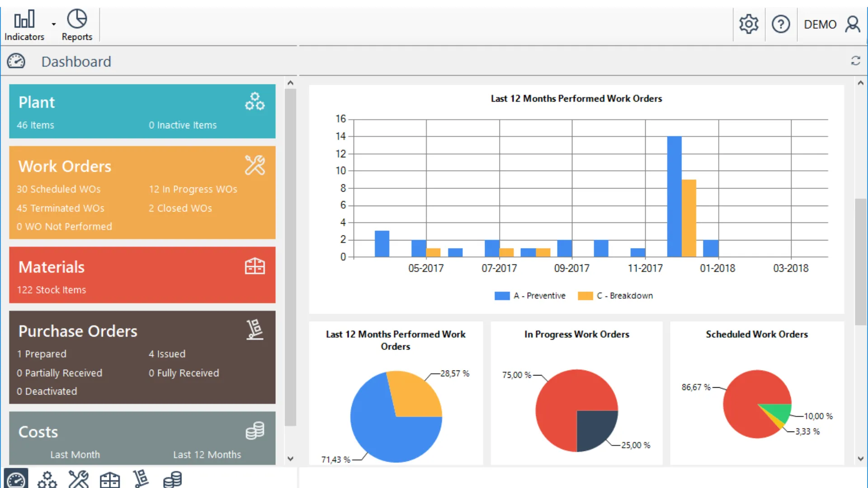Viewport: 868px width, 488px height.
Task: Open the Plant card gears icon
Action: pyautogui.click(x=255, y=102)
